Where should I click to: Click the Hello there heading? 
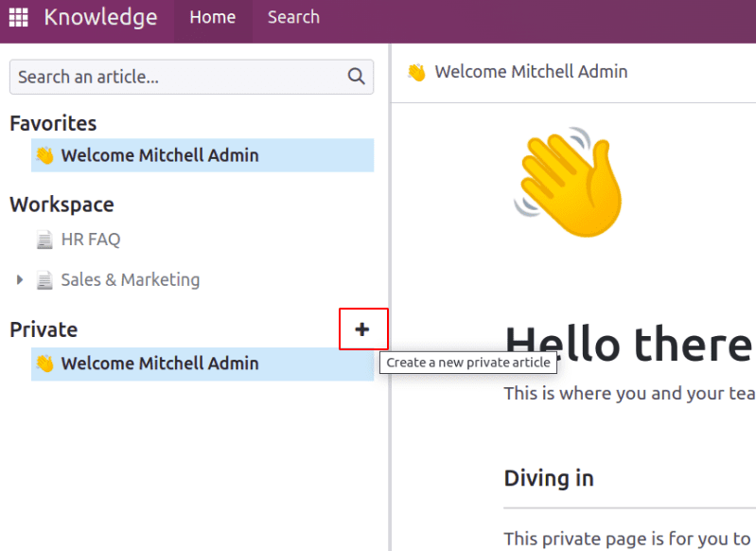[628, 345]
